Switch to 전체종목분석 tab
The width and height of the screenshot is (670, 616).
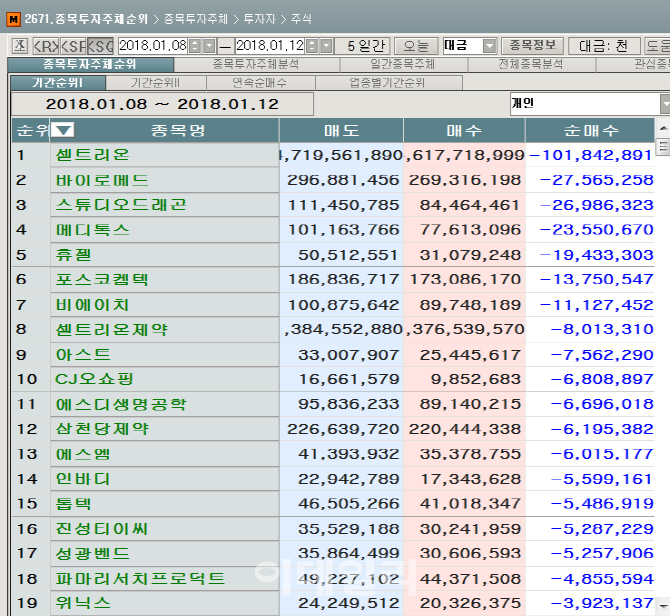531,65
